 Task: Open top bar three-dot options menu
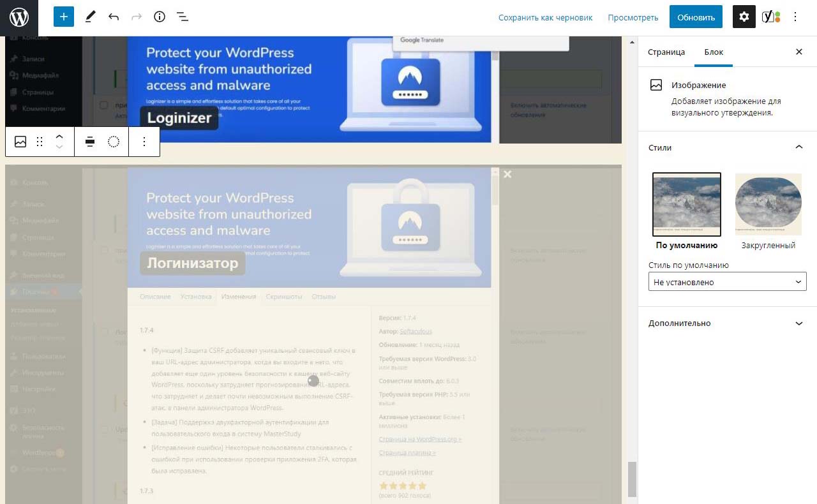(795, 17)
